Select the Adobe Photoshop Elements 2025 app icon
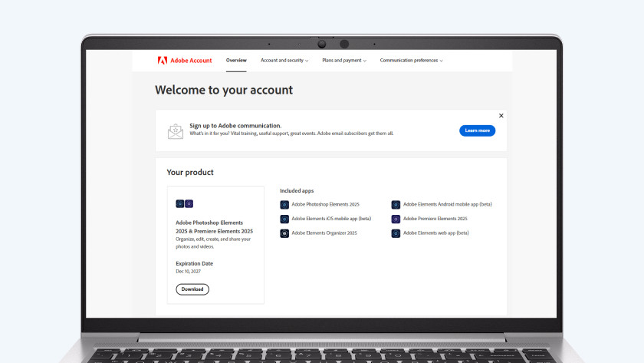The width and height of the screenshot is (644, 363). [x=284, y=205]
